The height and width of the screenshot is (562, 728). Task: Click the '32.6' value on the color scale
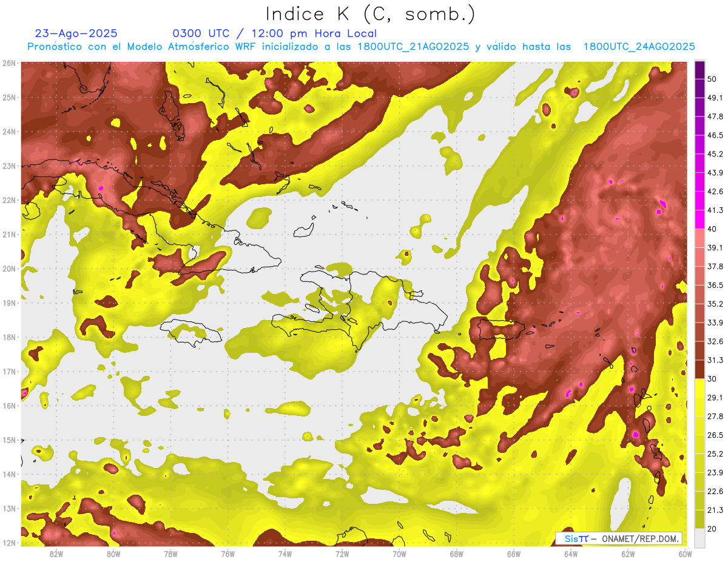(x=715, y=341)
